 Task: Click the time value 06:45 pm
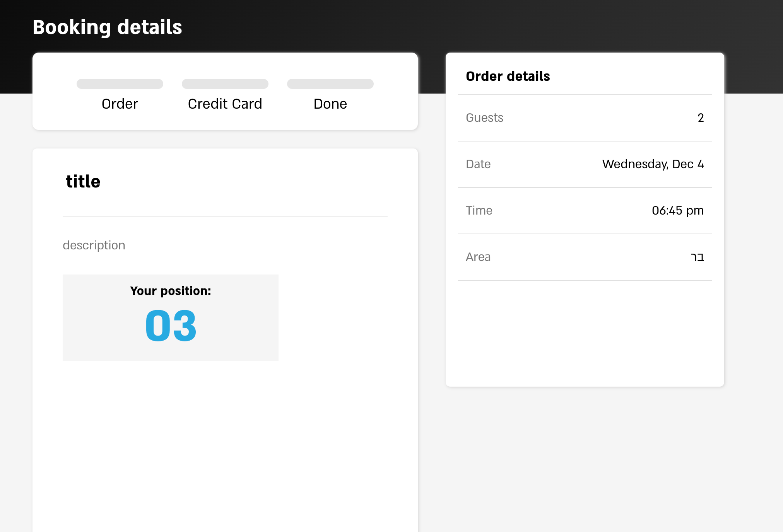click(x=678, y=211)
